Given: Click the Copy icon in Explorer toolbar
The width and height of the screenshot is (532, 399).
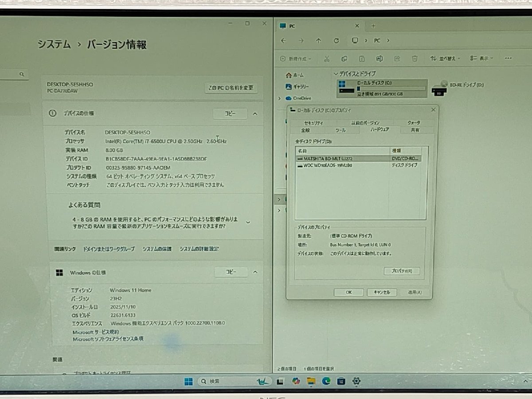Looking at the screenshot, I should (x=344, y=58).
